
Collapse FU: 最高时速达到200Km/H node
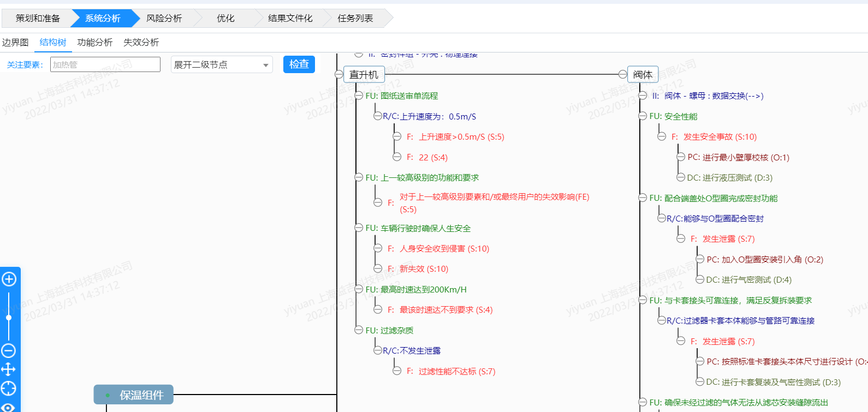[x=359, y=290]
